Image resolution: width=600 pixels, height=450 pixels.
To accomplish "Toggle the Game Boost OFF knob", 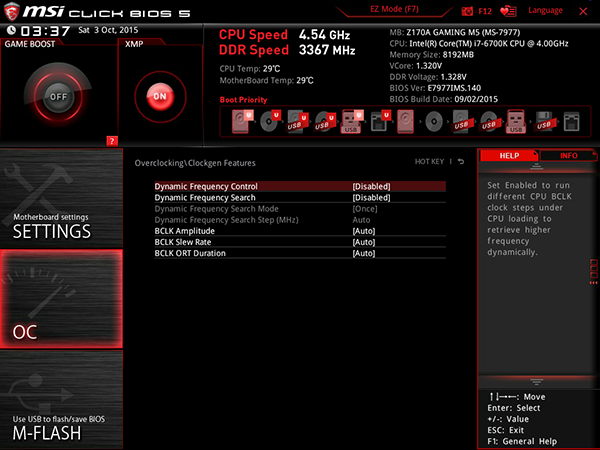I will [x=58, y=97].
